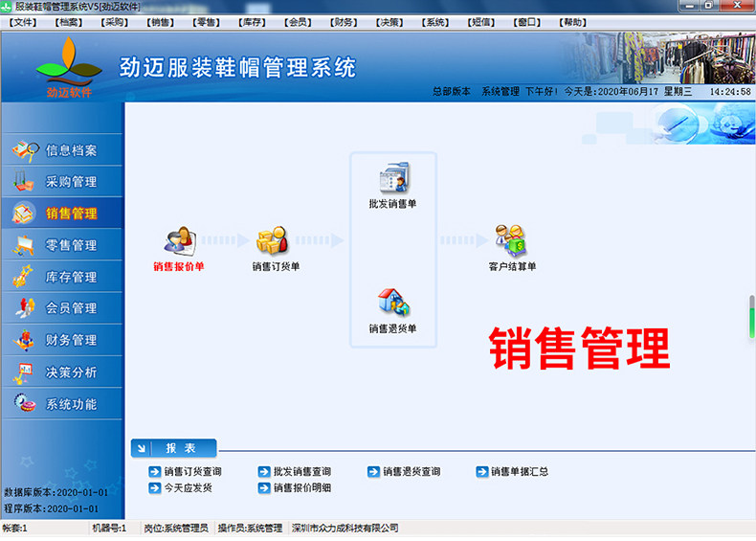Open the 文件 menu
Image resolution: width=756 pixels, height=541 pixels.
tap(23, 22)
